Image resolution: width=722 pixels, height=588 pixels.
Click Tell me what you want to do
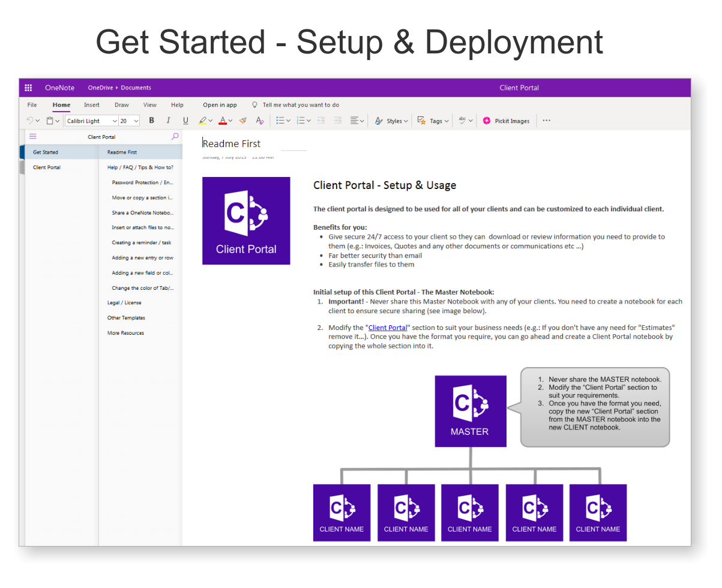(301, 105)
